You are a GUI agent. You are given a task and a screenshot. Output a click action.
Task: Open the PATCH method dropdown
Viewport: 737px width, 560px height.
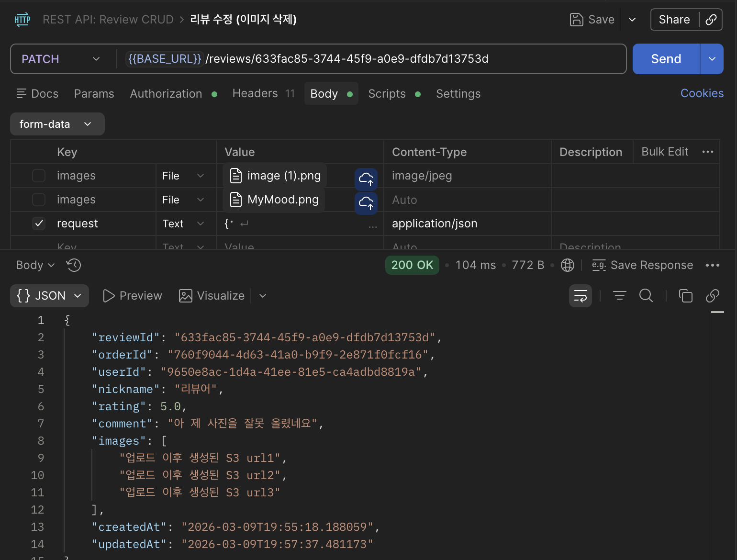61,59
